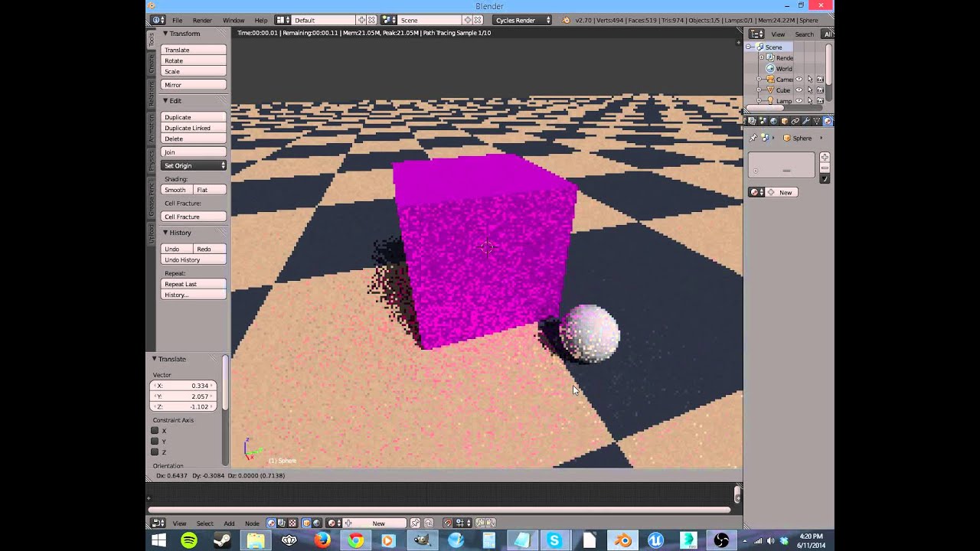
Task: Open Skype from the taskbar
Action: pos(554,540)
